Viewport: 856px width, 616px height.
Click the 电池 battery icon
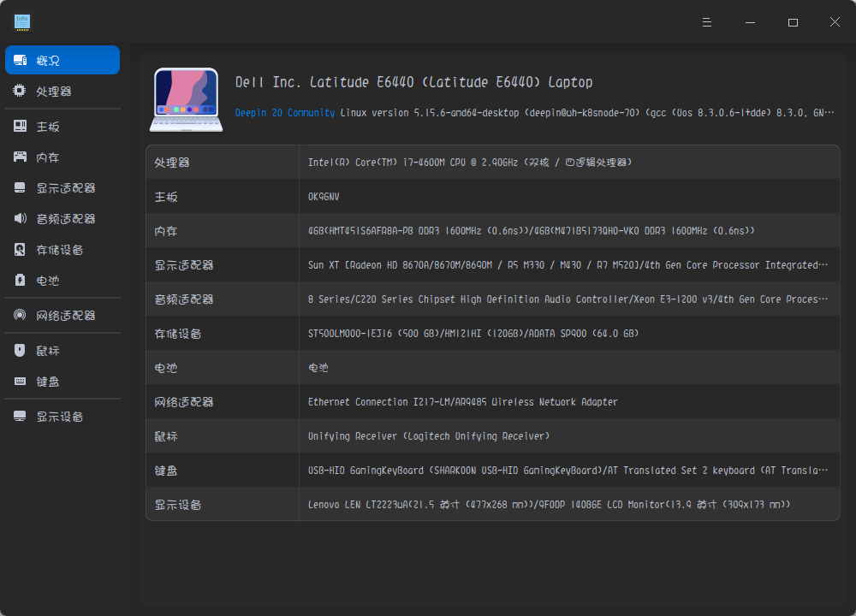(x=20, y=280)
